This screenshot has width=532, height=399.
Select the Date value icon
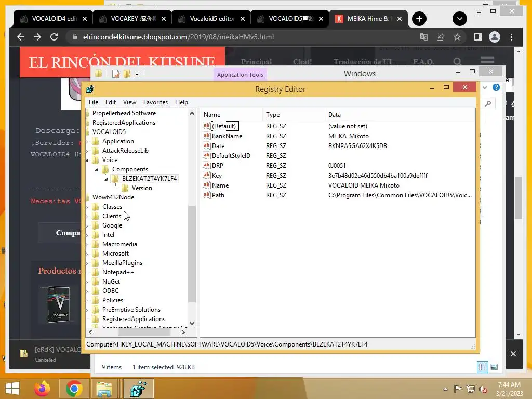point(206,145)
